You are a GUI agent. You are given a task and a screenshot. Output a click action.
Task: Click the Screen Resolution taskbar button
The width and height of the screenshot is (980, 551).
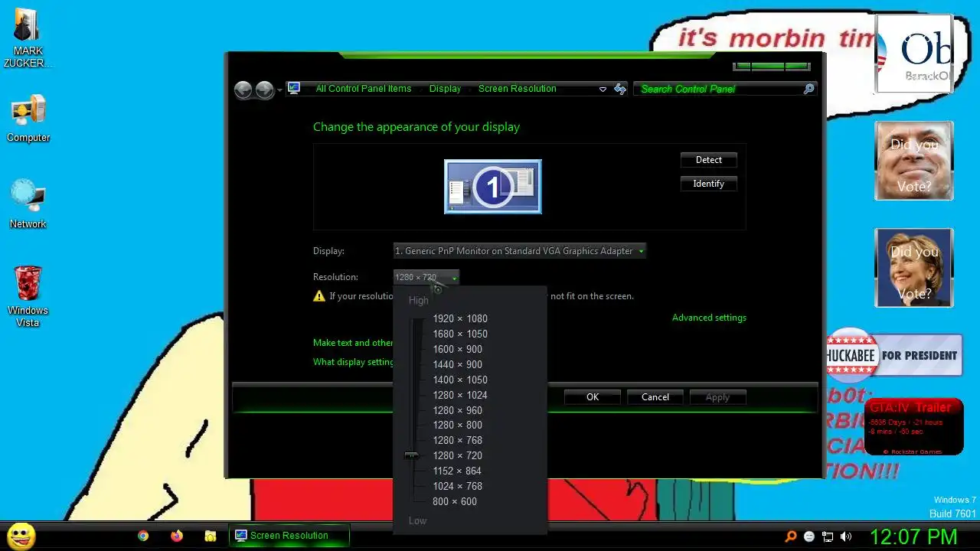(x=289, y=536)
